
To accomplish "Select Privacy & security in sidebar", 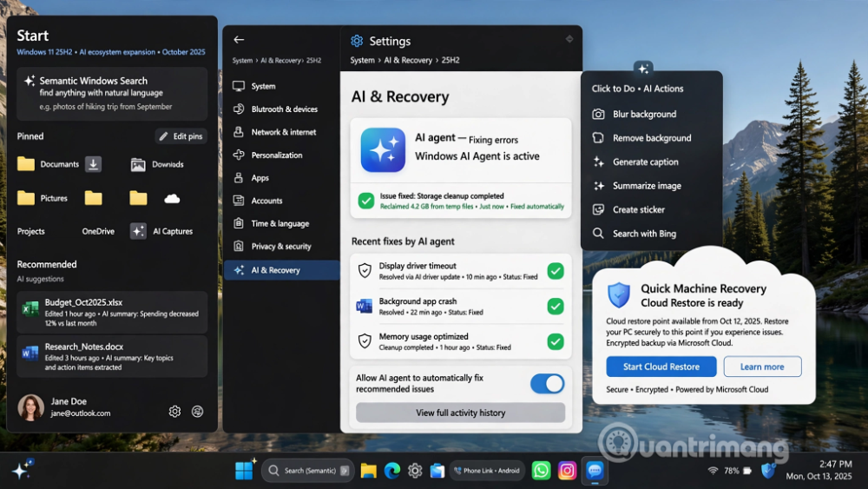I will pos(281,247).
